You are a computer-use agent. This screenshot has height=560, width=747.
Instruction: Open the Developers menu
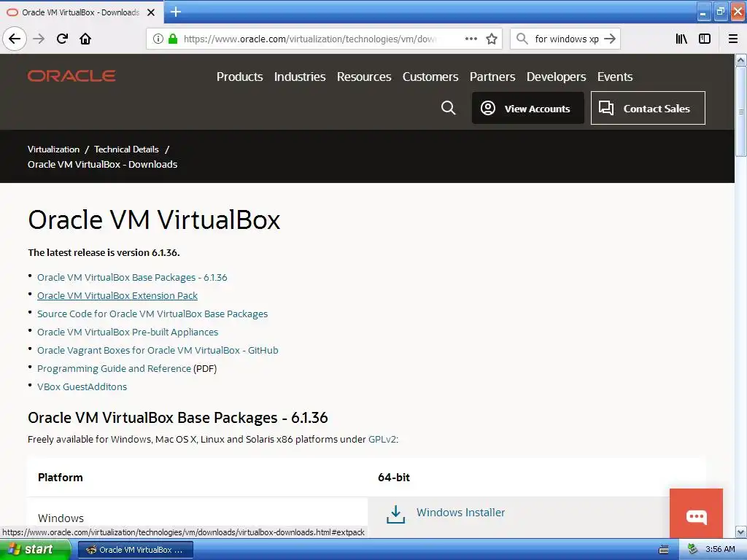556,77
